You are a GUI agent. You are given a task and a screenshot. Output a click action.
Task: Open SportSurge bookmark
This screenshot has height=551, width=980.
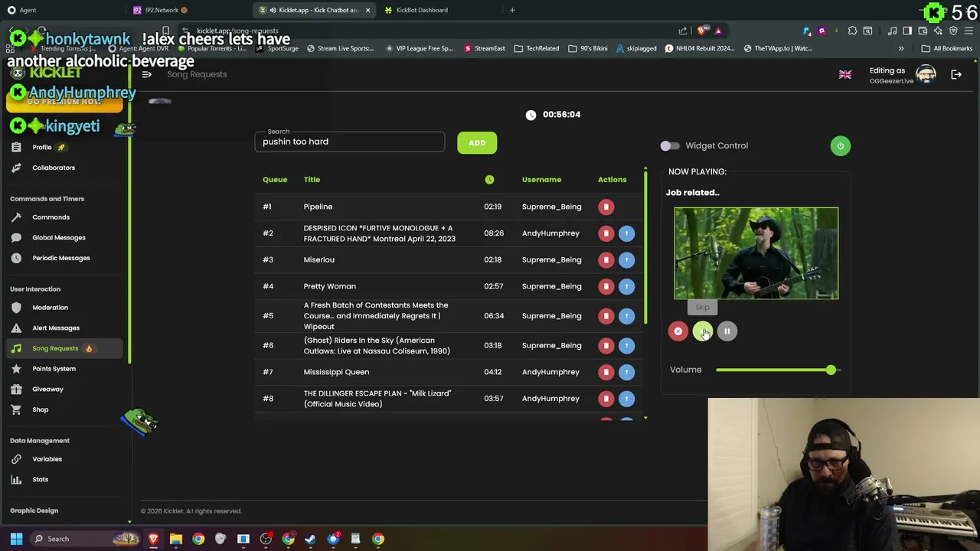(277, 48)
